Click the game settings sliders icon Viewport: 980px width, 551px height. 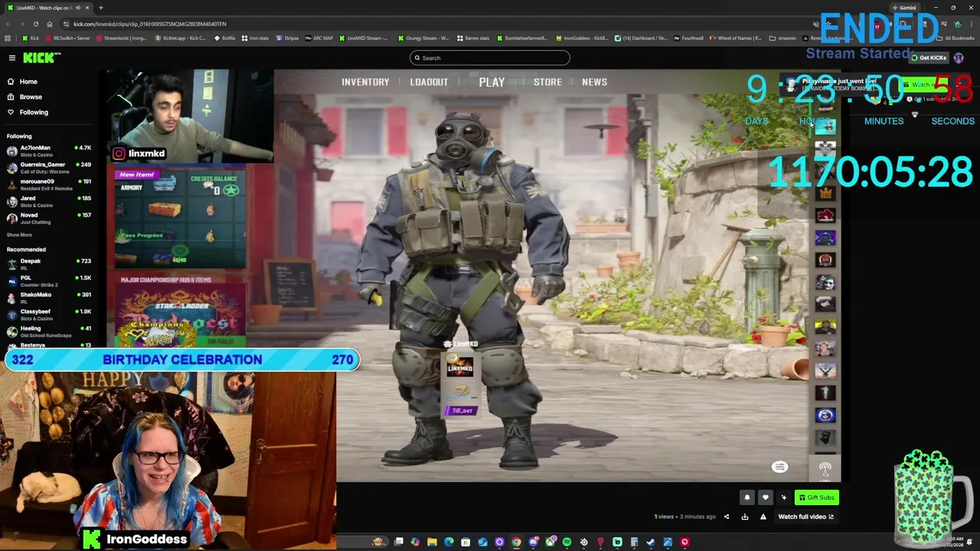(779, 467)
